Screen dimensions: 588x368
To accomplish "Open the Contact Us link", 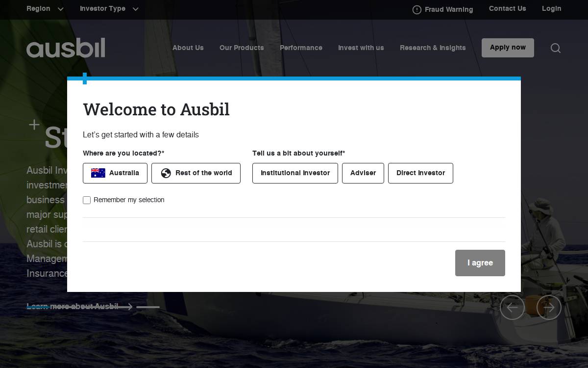I will point(507,9).
